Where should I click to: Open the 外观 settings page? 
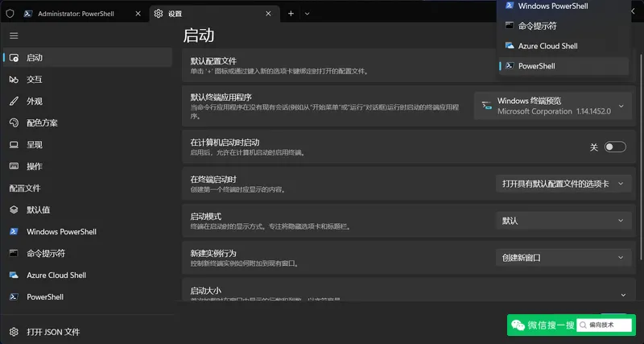coord(87,101)
